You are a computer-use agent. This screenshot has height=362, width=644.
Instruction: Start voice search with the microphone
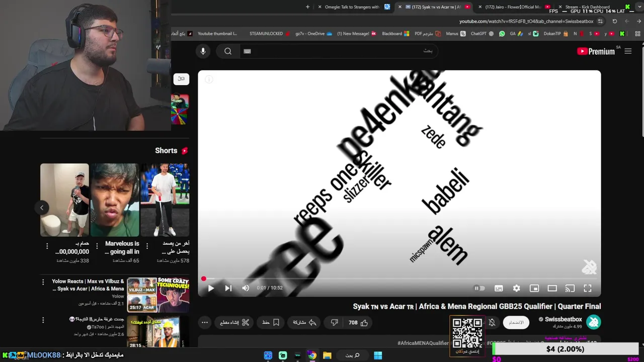point(203,51)
